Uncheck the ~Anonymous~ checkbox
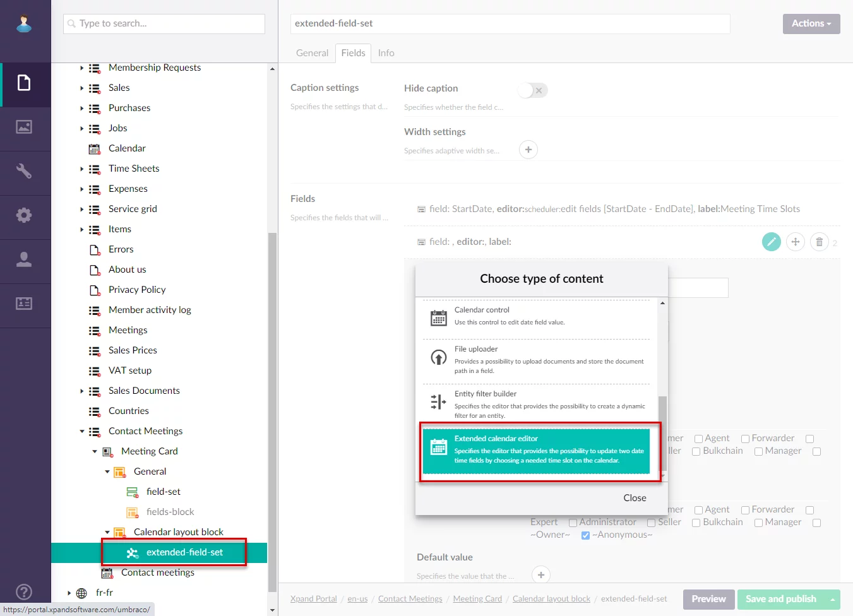Screen dimensions: 853x616 coord(585,535)
